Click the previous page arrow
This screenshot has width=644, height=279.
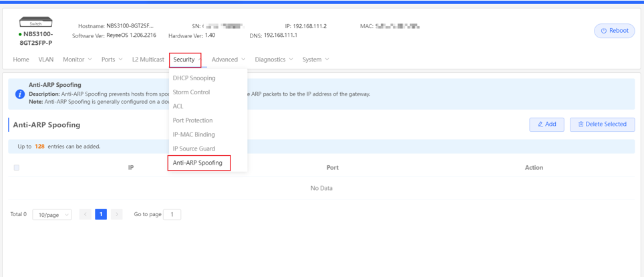[x=86, y=215]
